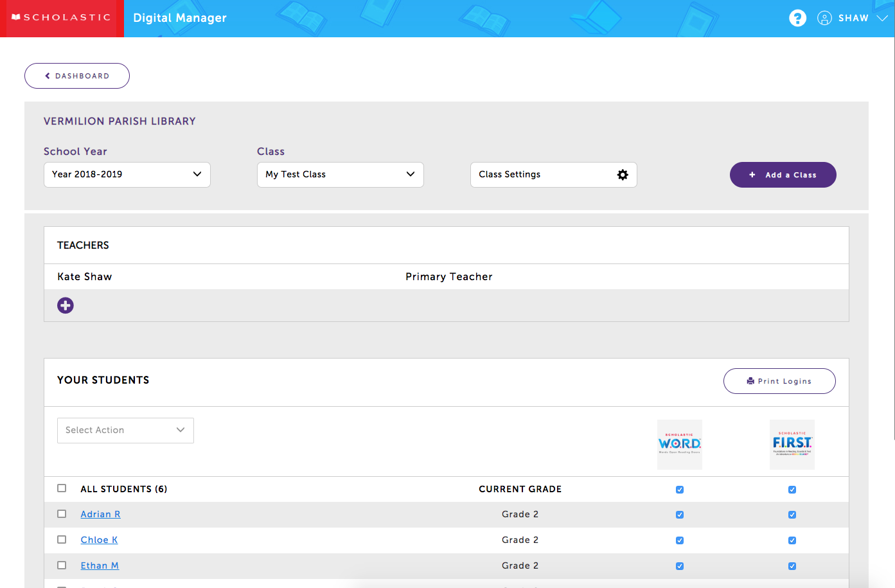
Task: Click Grade 2 in Adrian R row
Action: coord(520,514)
